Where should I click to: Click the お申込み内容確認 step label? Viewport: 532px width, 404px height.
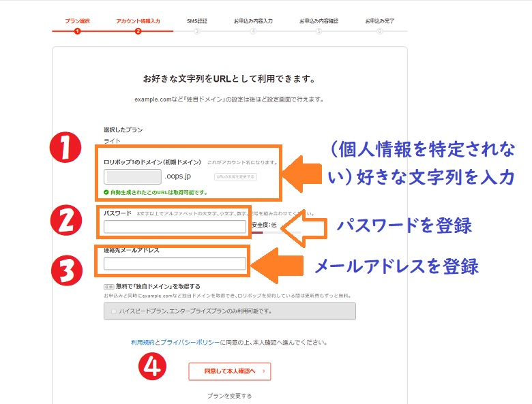pyautogui.click(x=319, y=21)
